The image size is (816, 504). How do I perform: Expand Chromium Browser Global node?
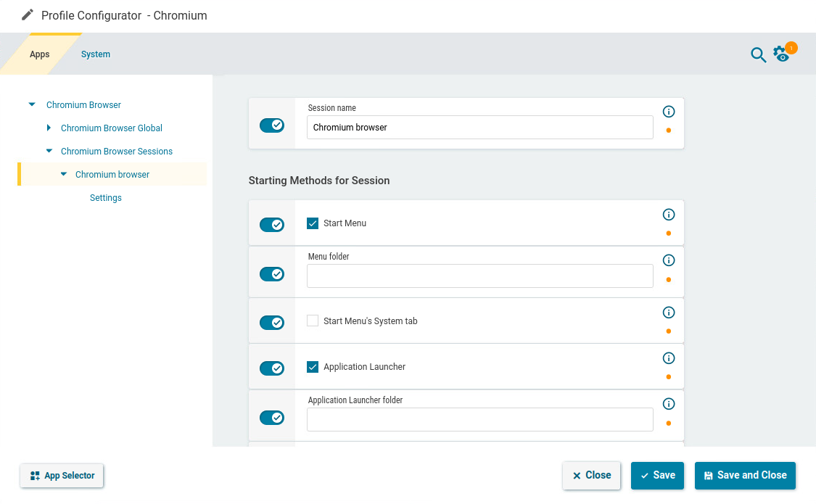click(x=49, y=128)
